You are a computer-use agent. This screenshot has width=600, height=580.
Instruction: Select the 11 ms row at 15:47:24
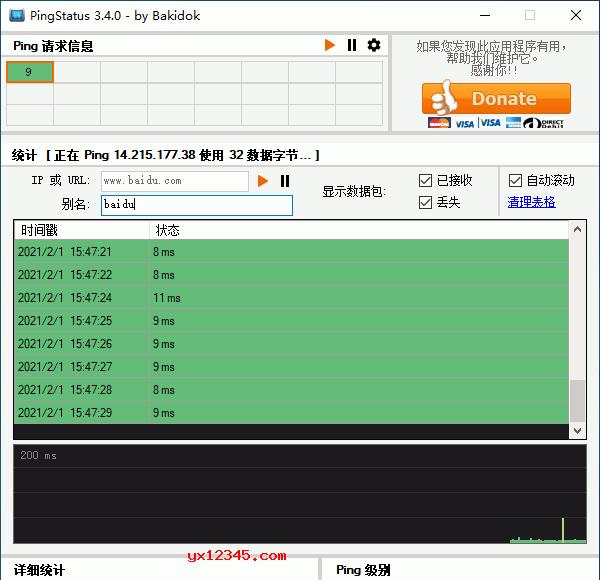click(x=291, y=297)
